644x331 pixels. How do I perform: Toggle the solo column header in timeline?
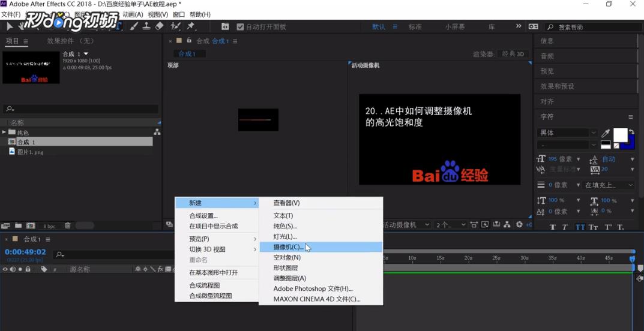20,269
